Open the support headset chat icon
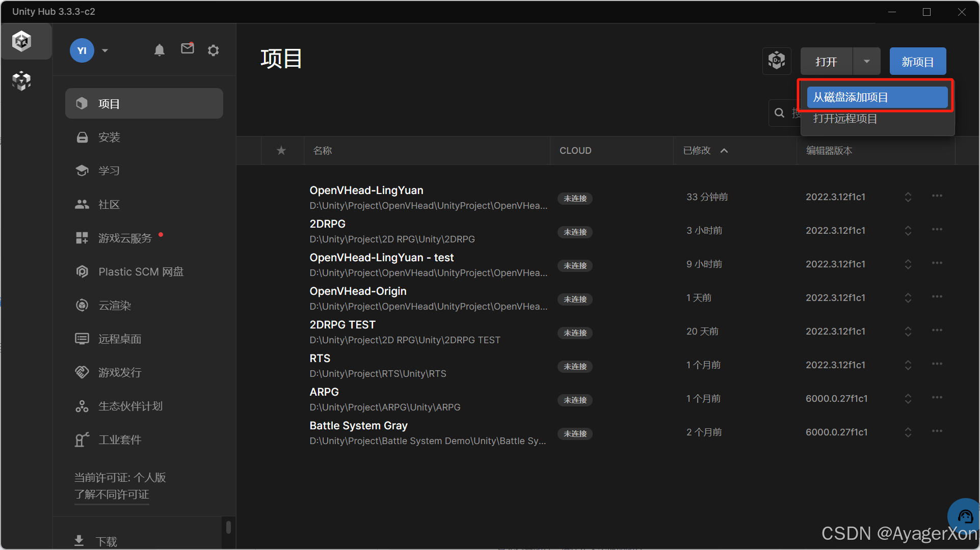980x550 pixels. coord(965,516)
